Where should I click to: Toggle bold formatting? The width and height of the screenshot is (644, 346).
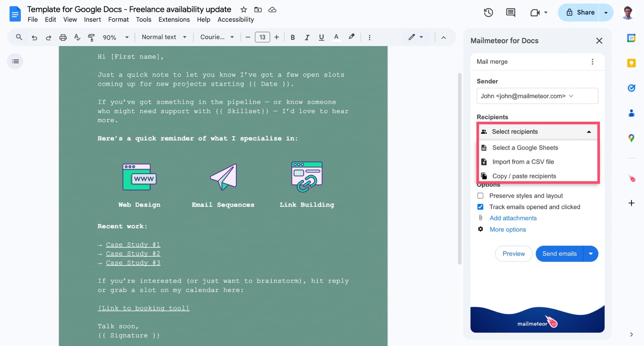293,37
